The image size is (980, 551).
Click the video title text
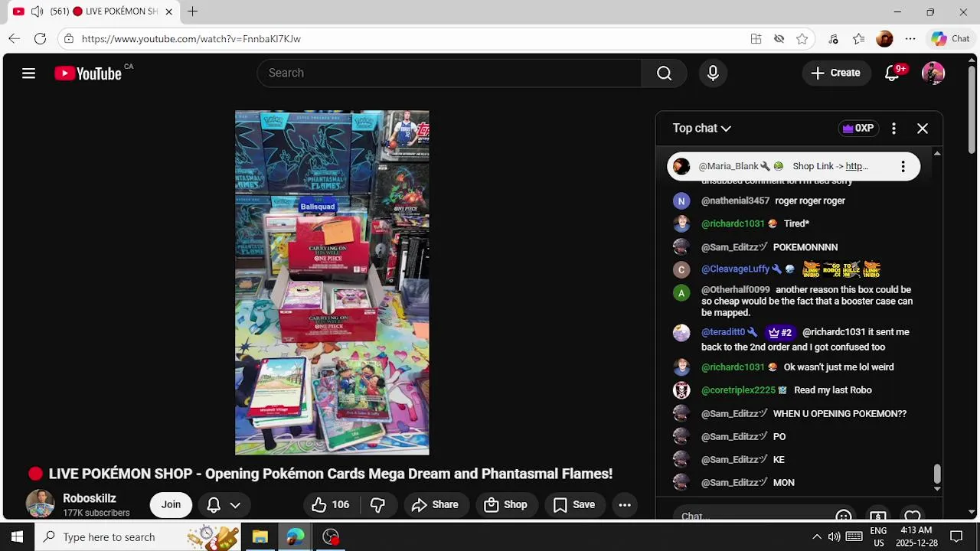tap(331, 474)
